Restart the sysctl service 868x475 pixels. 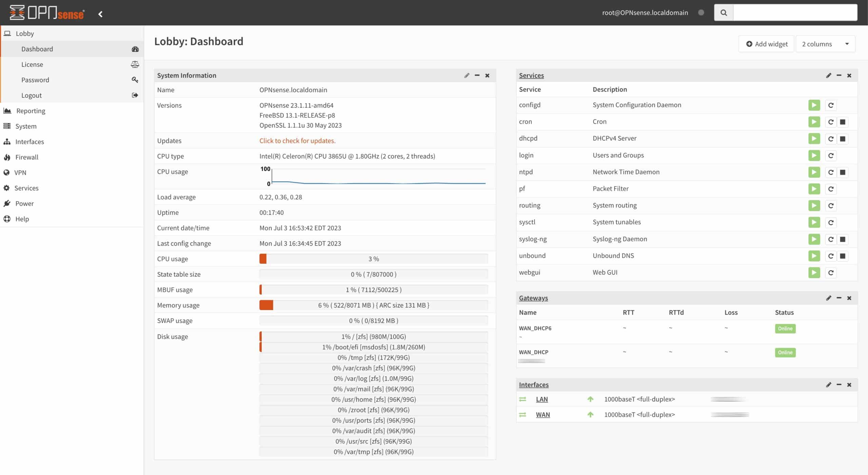831,223
